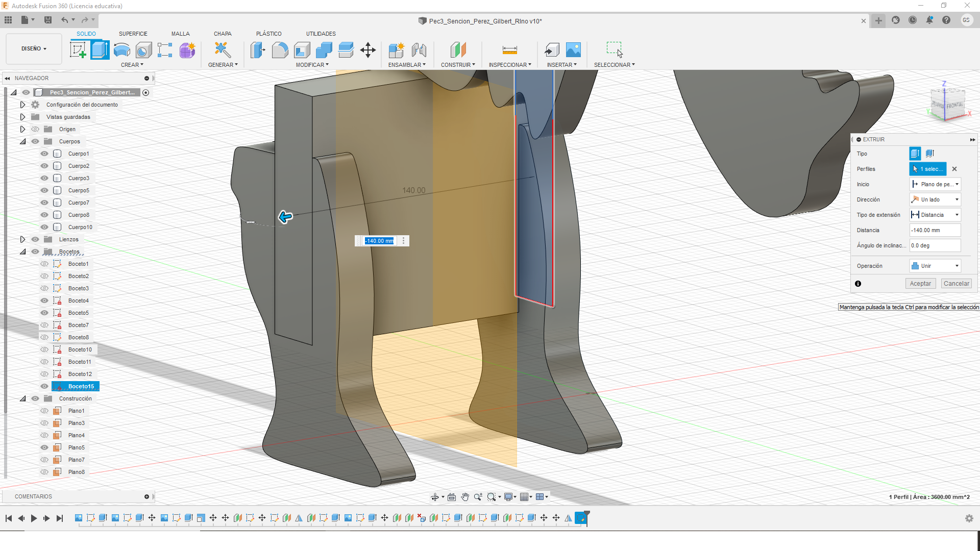Select thin extrude type icon

click(x=930, y=154)
